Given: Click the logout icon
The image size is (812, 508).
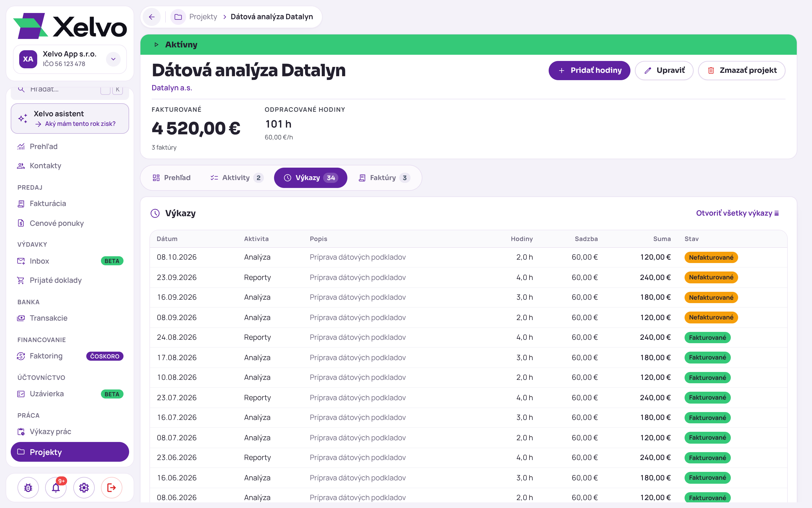Looking at the screenshot, I should (112, 487).
